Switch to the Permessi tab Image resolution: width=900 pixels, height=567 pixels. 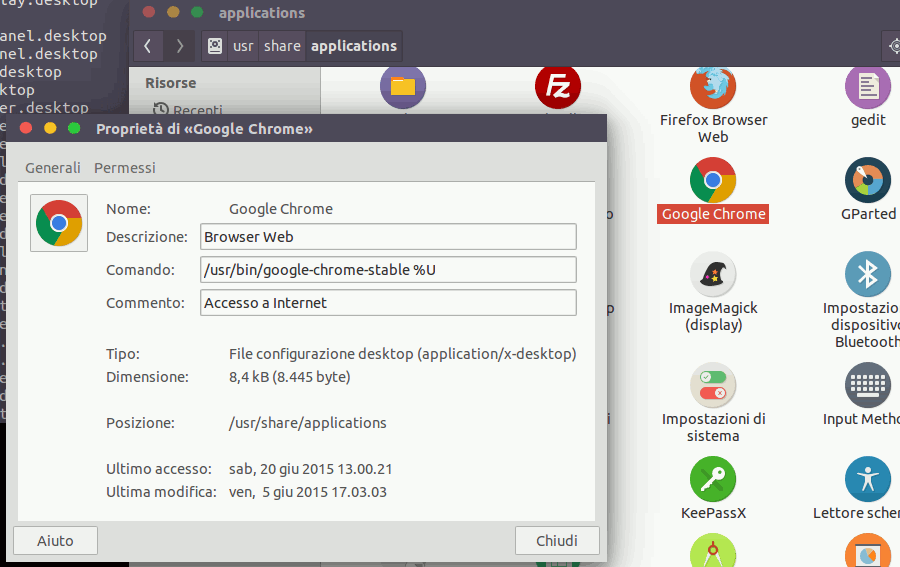(x=125, y=168)
